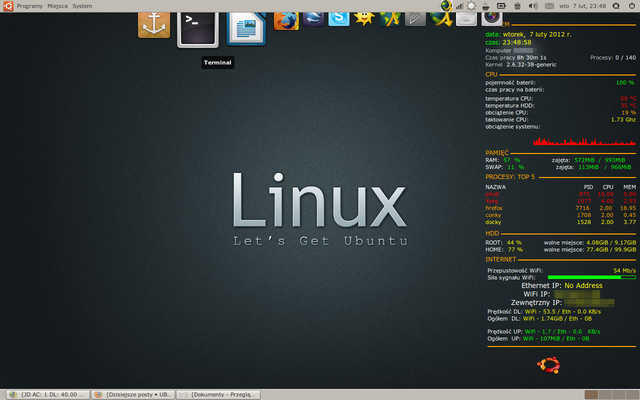Click the docky row in process list

tap(560, 222)
